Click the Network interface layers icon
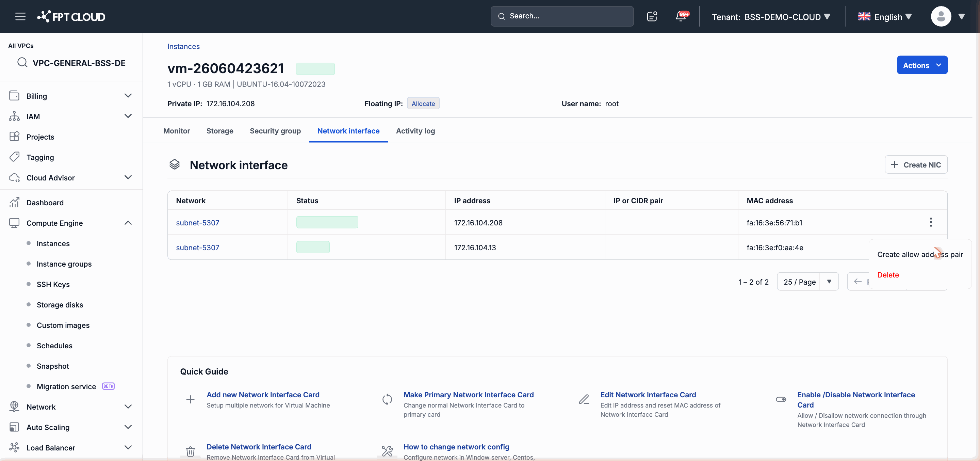This screenshot has width=980, height=461. [174, 164]
